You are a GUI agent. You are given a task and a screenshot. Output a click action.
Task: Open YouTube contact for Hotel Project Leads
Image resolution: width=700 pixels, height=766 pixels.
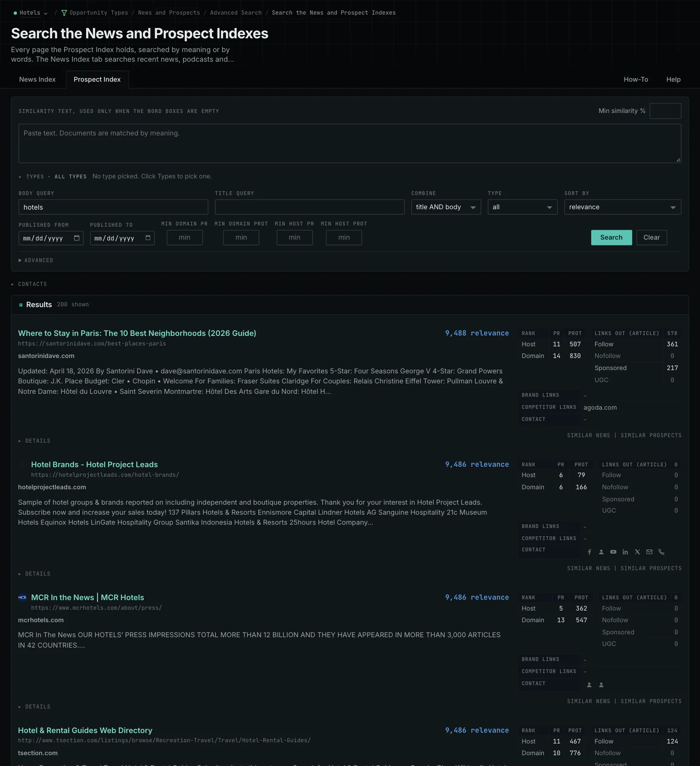(613, 552)
